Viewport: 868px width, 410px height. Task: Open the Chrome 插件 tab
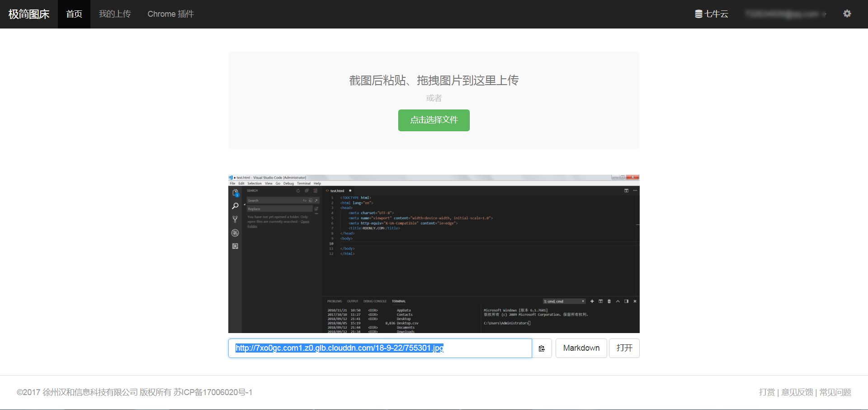(x=170, y=14)
